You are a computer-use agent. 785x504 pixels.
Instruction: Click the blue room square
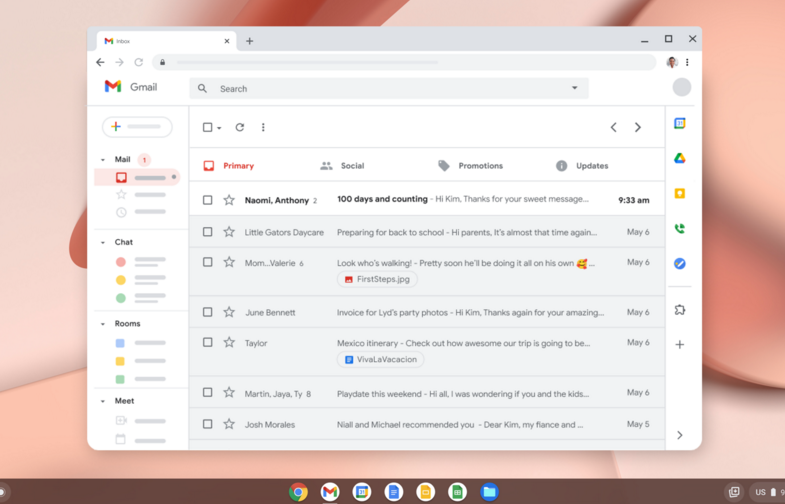tap(120, 343)
